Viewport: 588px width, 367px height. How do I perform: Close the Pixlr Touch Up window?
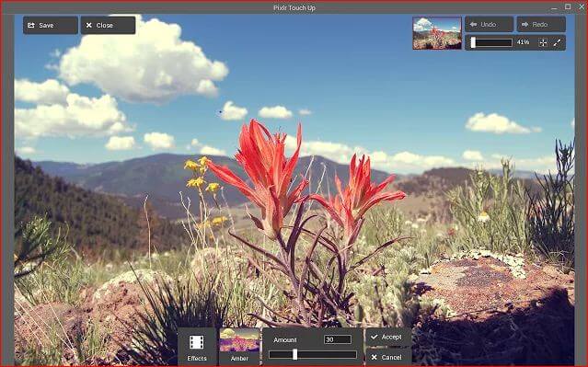click(x=582, y=6)
